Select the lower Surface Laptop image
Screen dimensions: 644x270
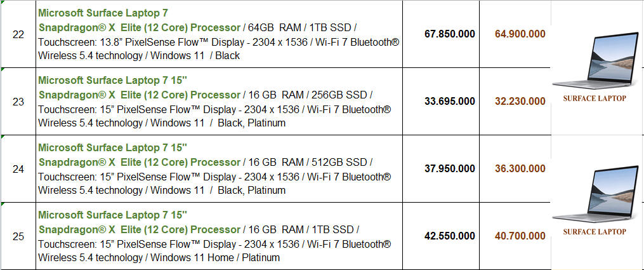(x=595, y=194)
